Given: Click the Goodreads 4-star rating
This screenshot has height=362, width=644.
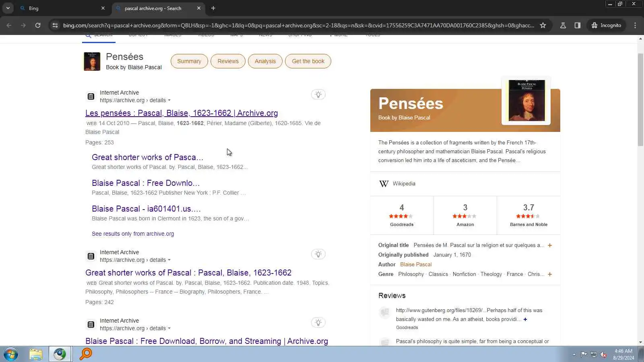Looking at the screenshot, I should point(402,215).
